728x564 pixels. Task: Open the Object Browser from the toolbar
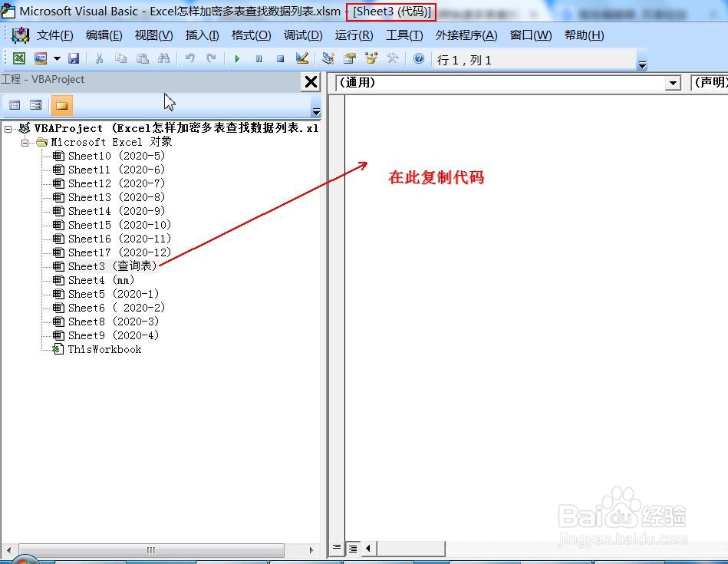coord(371,58)
